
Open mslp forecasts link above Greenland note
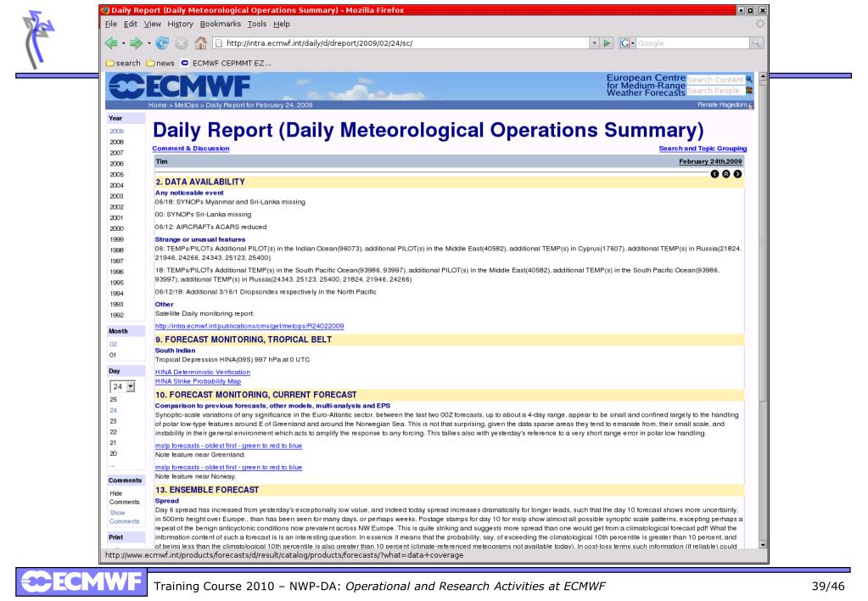228,446
